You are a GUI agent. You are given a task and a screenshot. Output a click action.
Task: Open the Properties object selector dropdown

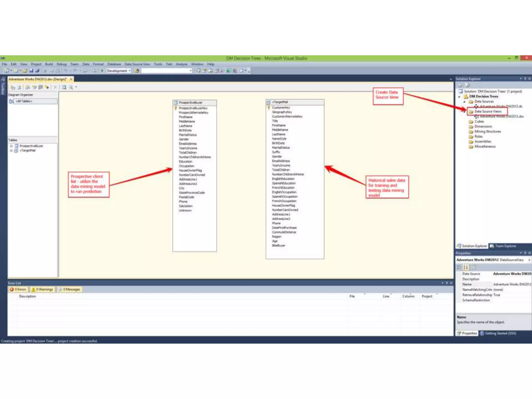coord(529,260)
